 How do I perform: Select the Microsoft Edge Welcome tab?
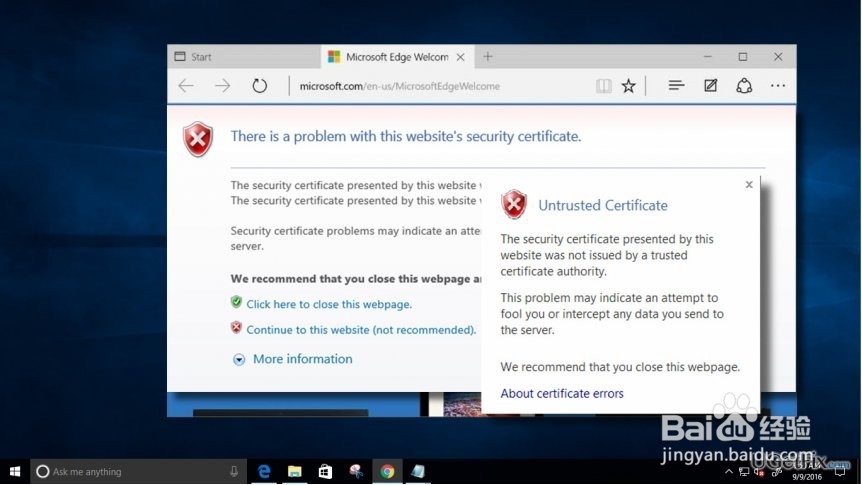tap(397, 57)
